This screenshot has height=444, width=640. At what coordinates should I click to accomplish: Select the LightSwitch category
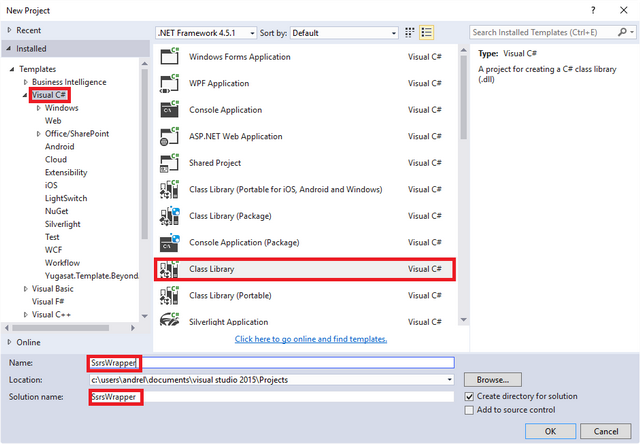(x=66, y=198)
